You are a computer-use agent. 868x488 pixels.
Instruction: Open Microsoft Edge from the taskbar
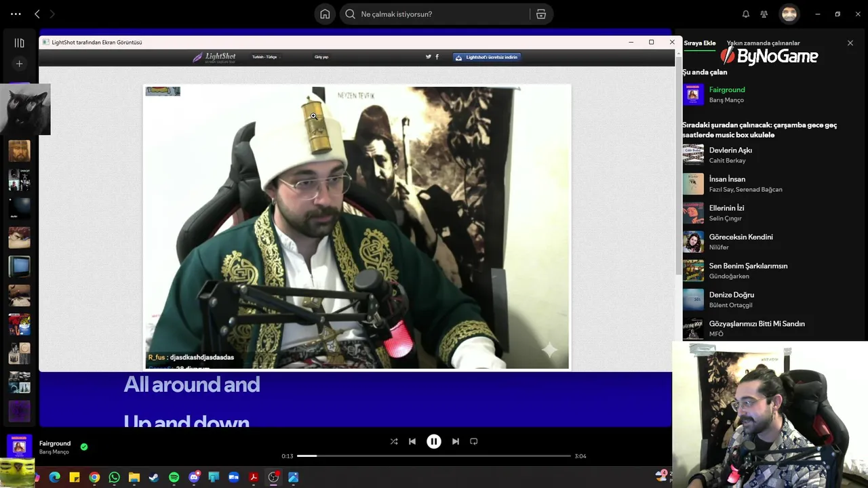(55, 477)
